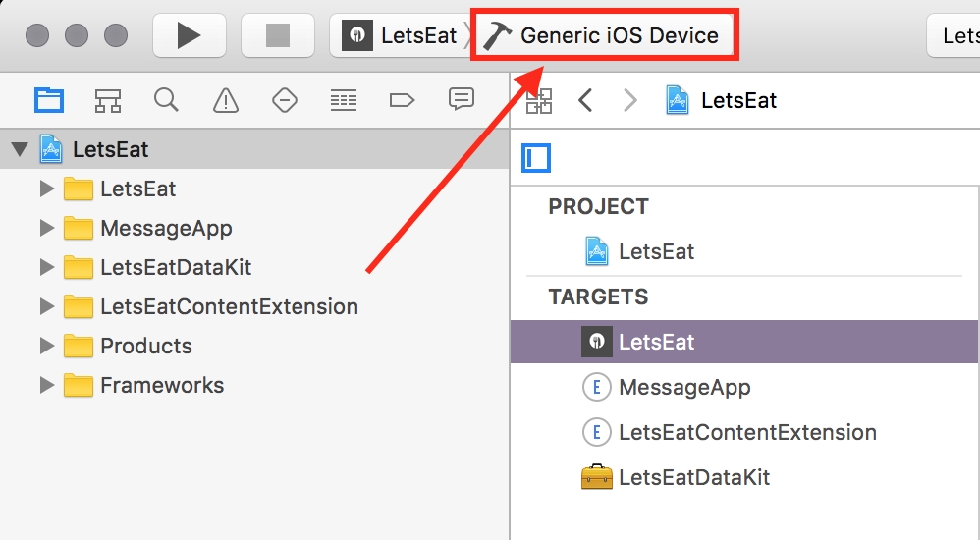Show the Symbol navigator
Screen dimensions: 980x540
(x=108, y=100)
